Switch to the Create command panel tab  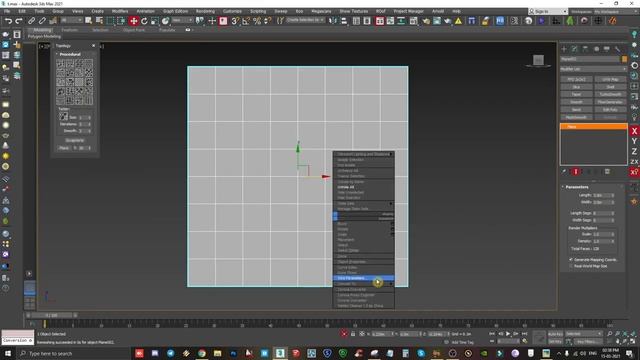564,49
